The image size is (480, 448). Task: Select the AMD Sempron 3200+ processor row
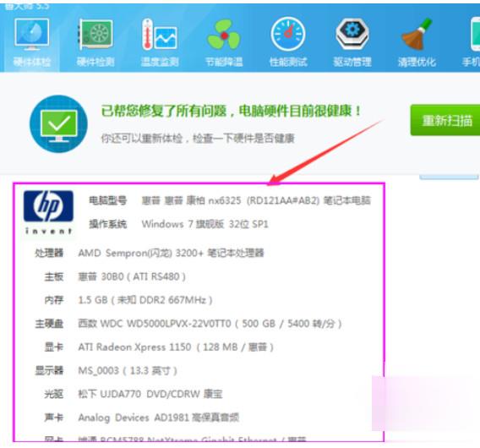point(149,253)
